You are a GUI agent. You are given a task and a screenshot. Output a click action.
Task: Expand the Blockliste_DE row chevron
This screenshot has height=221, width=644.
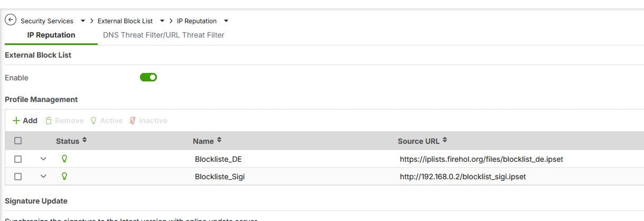43,159
